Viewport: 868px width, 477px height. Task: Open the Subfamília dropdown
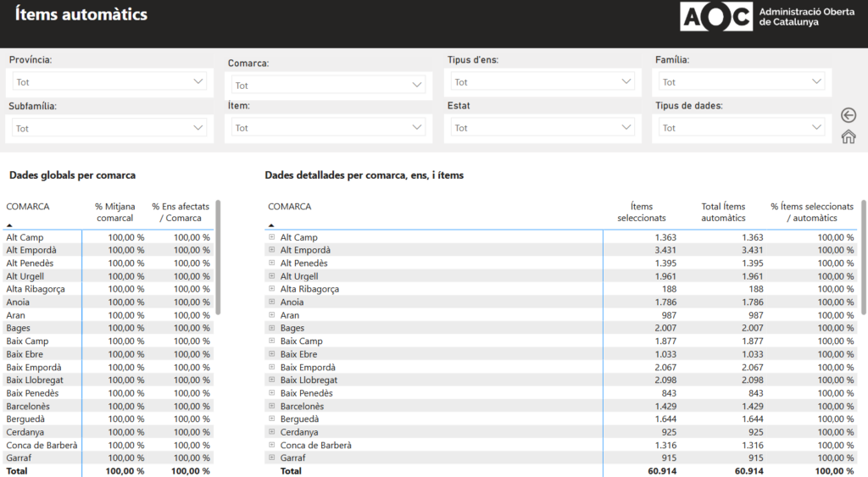coord(110,128)
